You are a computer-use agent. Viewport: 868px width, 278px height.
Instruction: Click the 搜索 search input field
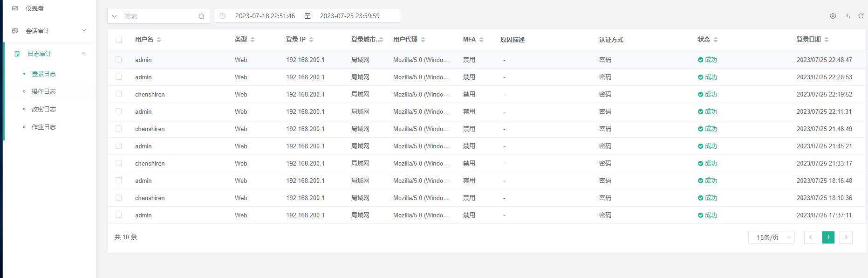pos(158,16)
